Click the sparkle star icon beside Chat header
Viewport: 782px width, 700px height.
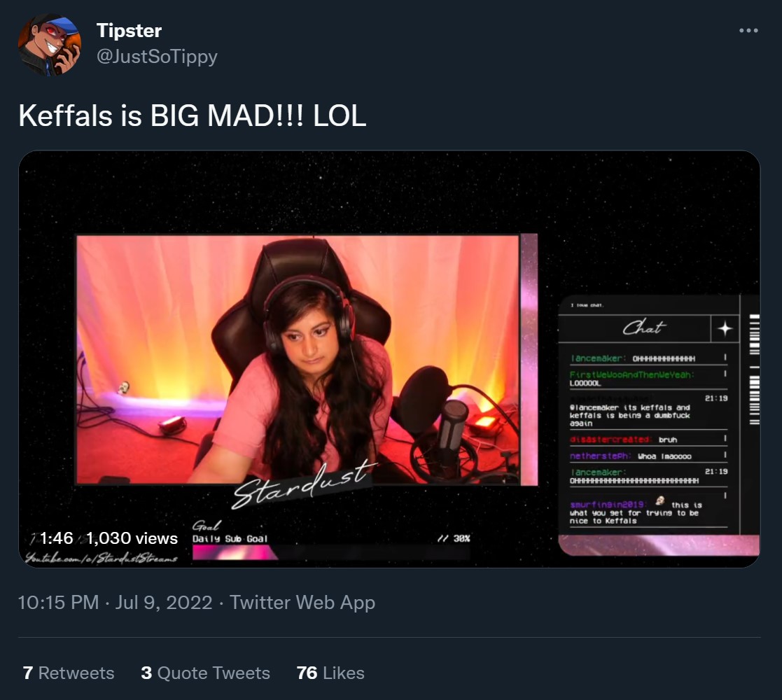coord(725,328)
